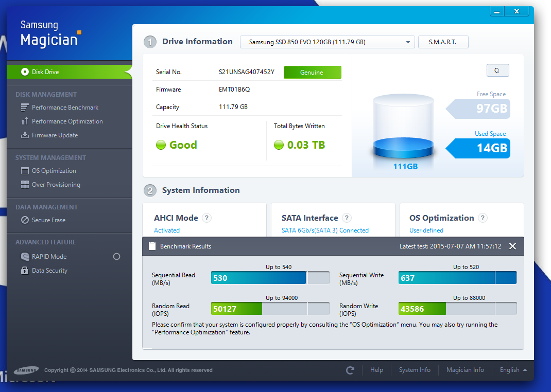Open Secure Erase
551x392 pixels.
[x=48, y=220]
